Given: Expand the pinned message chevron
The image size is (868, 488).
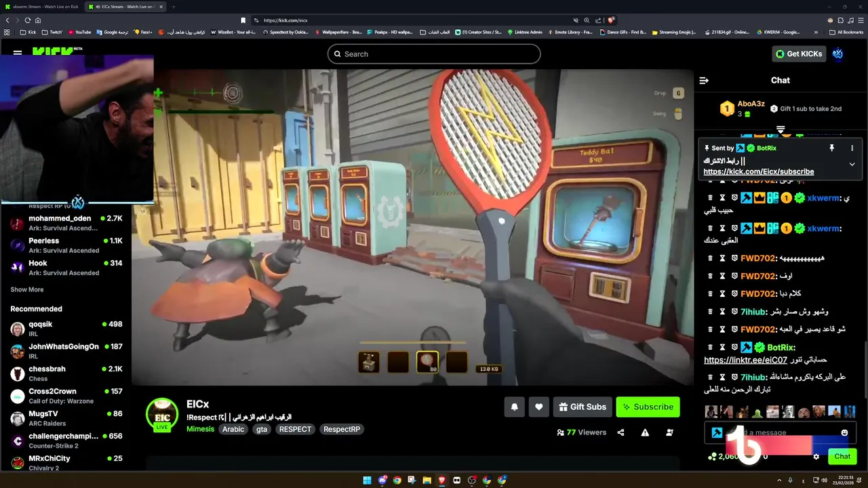Looking at the screenshot, I should 852,164.
